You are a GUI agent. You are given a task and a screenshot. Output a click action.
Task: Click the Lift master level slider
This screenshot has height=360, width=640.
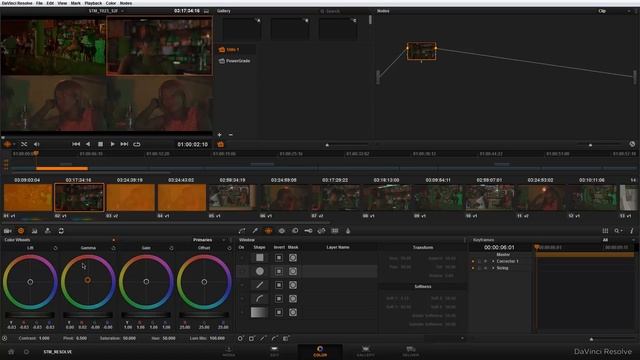[x=30, y=315]
